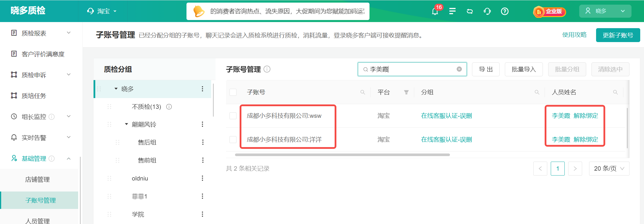Tick the checkbox for 成都小多科技有限公司:wsw
Screen dimensions: 644x224
click(x=233, y=116)
